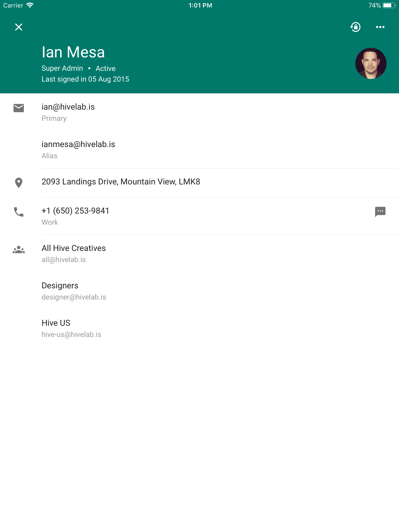Tap the reset password lock icon
Screen dimensions: 399x532
coord(355,27)
